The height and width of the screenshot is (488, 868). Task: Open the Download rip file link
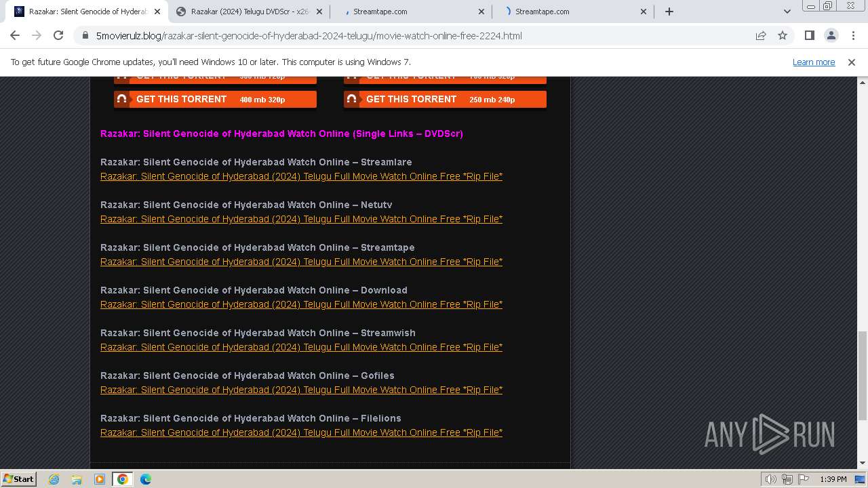[301, 304]
